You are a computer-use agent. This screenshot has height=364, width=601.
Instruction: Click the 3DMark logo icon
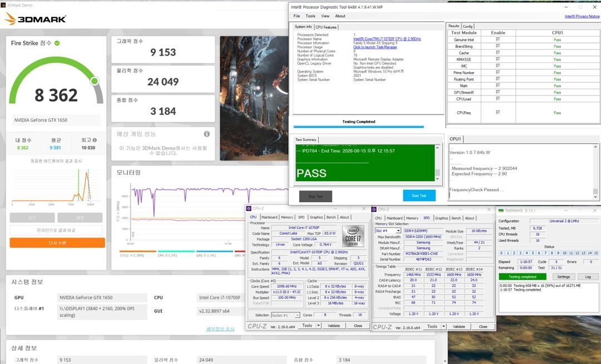pos(11,18)
